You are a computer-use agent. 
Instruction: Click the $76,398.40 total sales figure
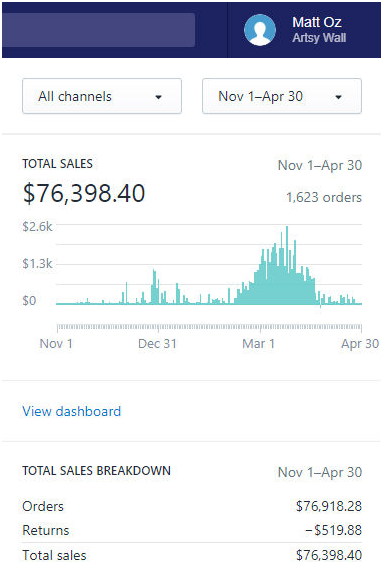pos(84,193)
